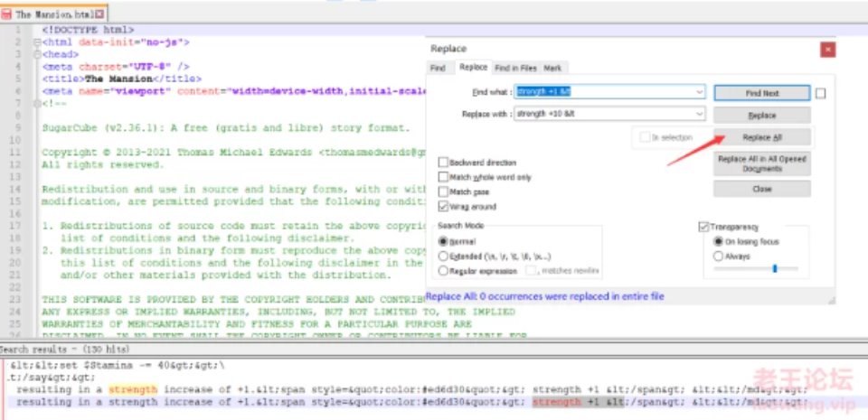Click the file icon on The Mansion.html tab

[7, 14]
